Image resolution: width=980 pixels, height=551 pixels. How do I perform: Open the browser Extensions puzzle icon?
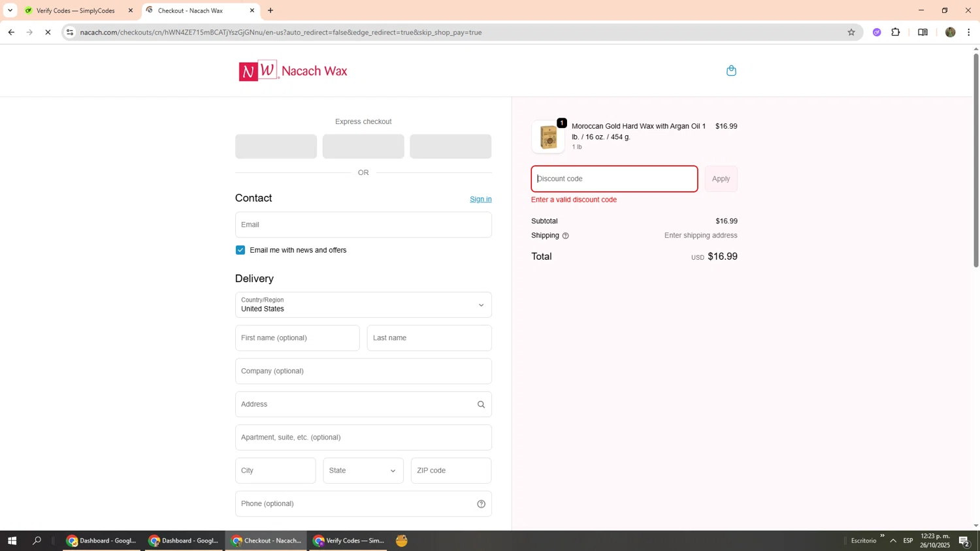tap(896, 32)
